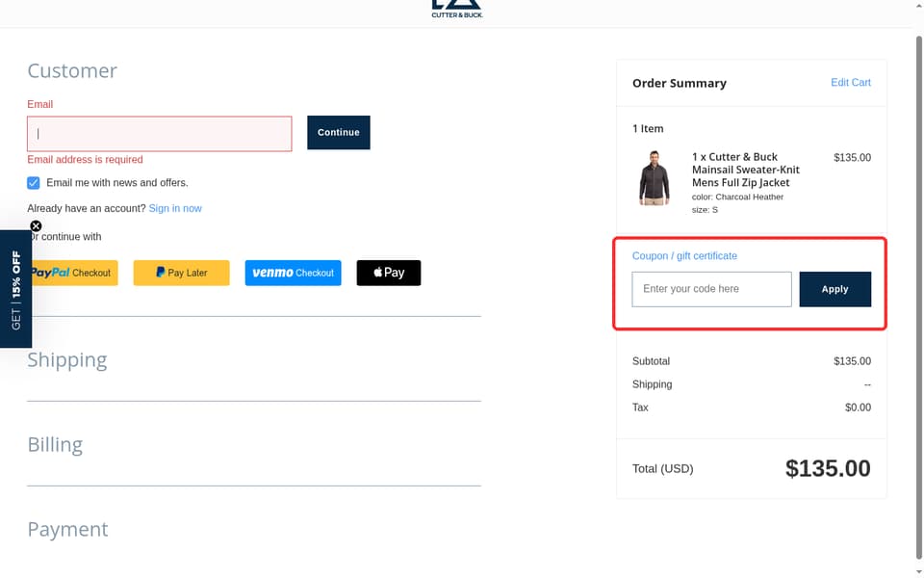Click the Order Summary heading
The height and width of the screenshot is (578, 924).
click(679, 83)
